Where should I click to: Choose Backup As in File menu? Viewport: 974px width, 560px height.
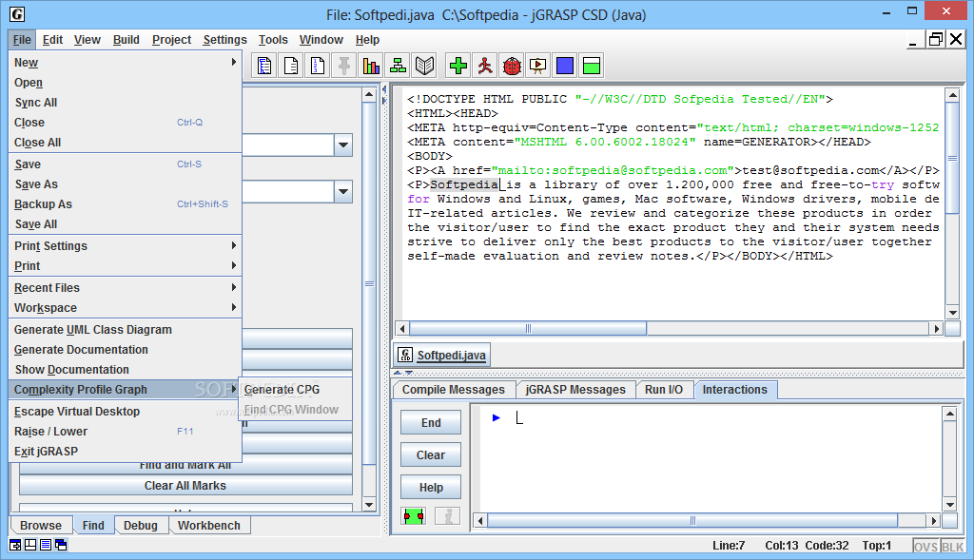click(x=125, y=204)
